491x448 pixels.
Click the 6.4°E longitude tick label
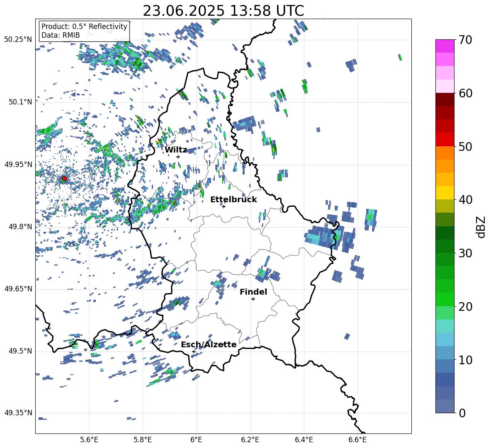pos(304,440)
